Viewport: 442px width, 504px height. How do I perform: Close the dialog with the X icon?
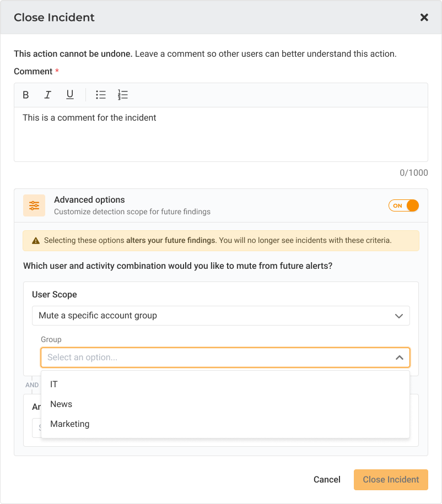coord(424,18)
